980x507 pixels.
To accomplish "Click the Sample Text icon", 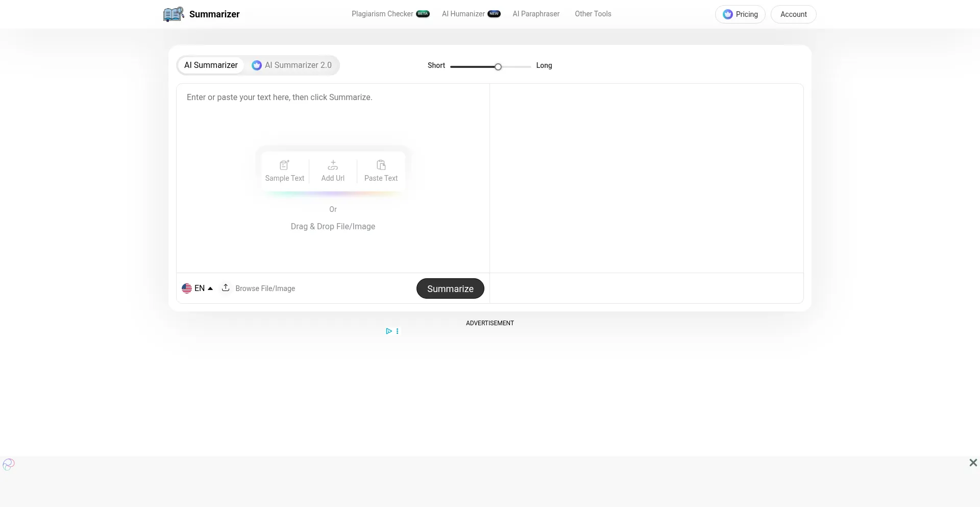I will [x=284, y=165].
